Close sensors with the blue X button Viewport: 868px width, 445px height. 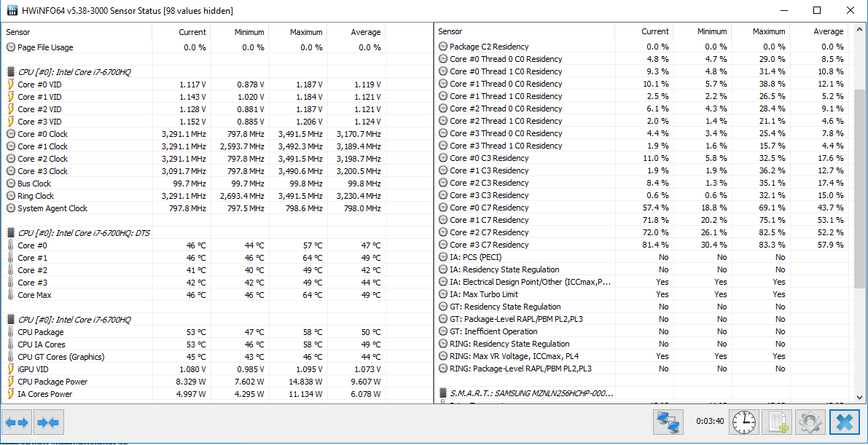click(844, 423)
